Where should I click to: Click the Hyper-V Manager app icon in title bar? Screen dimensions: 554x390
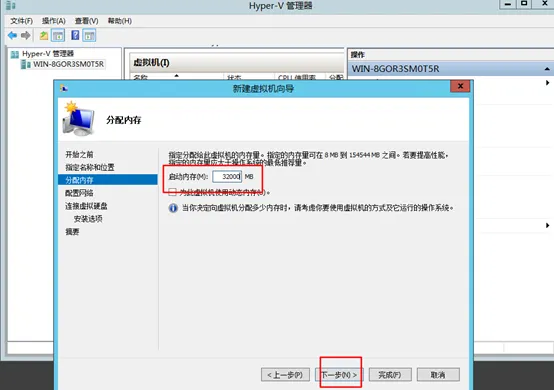pos(11,5)
